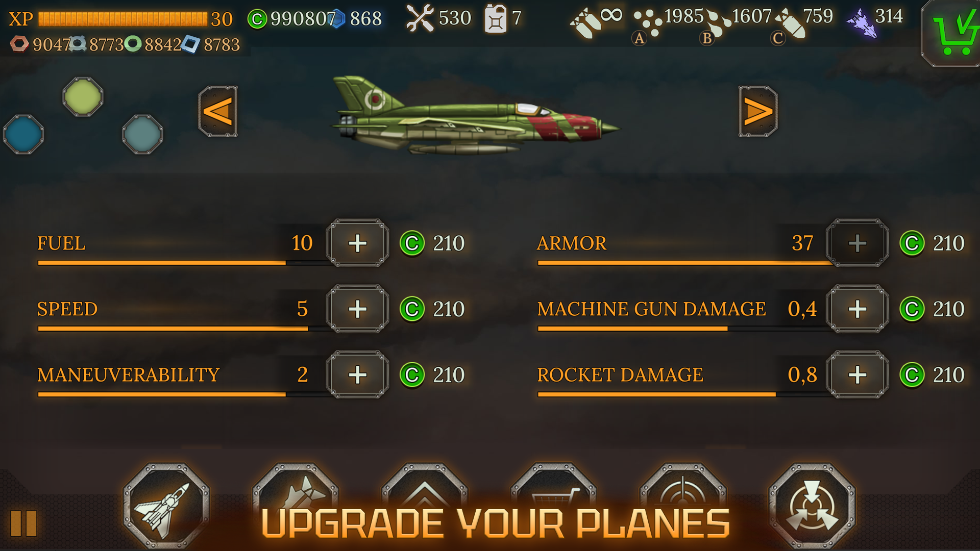
Task: Tap the wrench repair kits icon
Action: click(x=420, y=18)
